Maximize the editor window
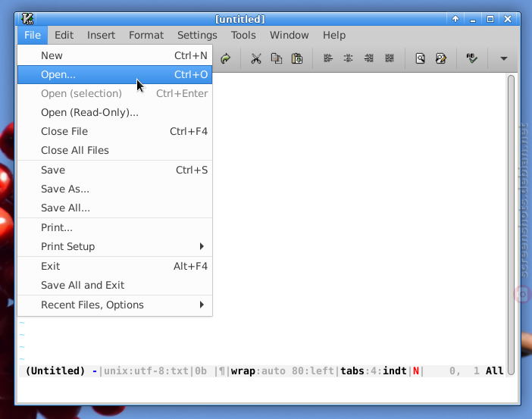 (x=490, y=19)
